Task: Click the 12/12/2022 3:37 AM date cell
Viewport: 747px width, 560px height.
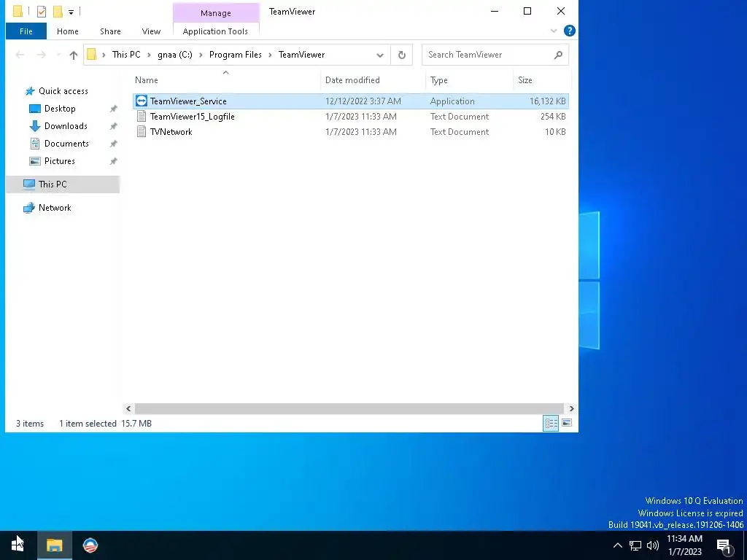Action: (363, 101)
